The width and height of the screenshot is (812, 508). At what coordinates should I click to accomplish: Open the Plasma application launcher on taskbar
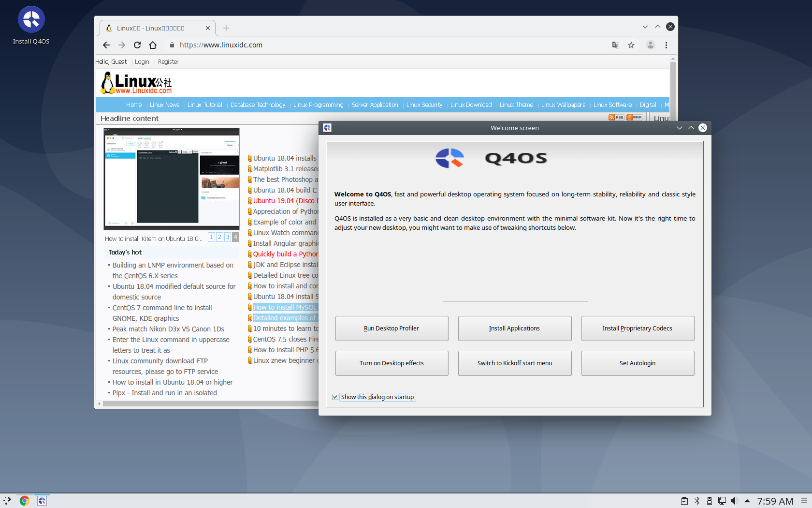point(7,501)
